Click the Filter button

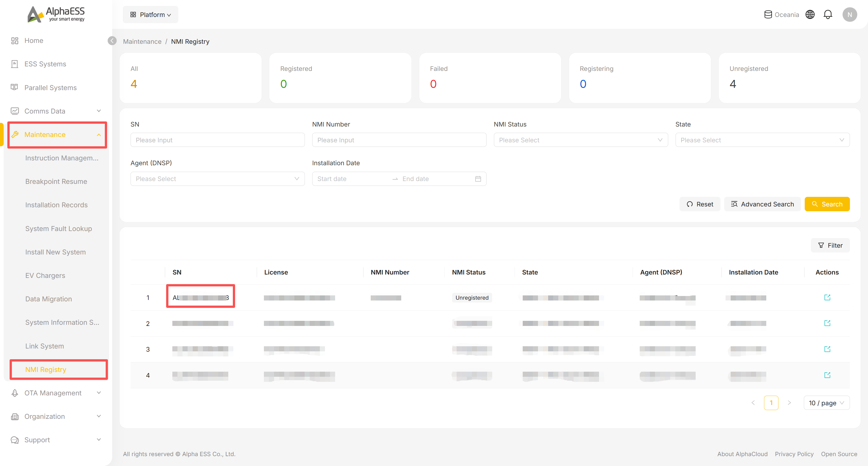(x=830, y=245)
